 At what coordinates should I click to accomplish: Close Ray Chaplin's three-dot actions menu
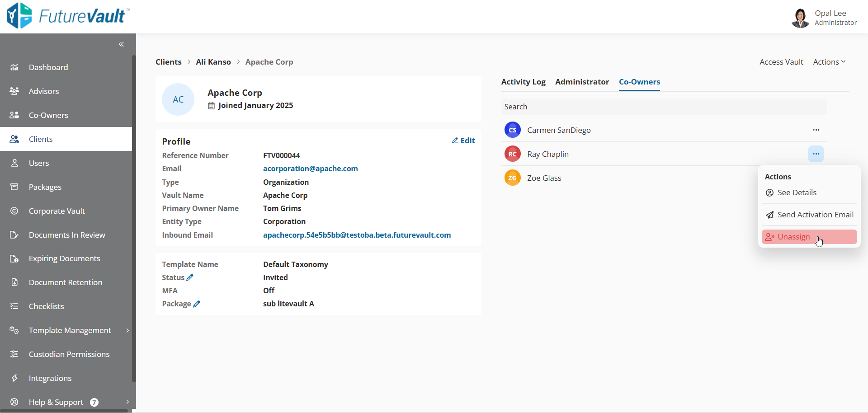coord(816,154)
